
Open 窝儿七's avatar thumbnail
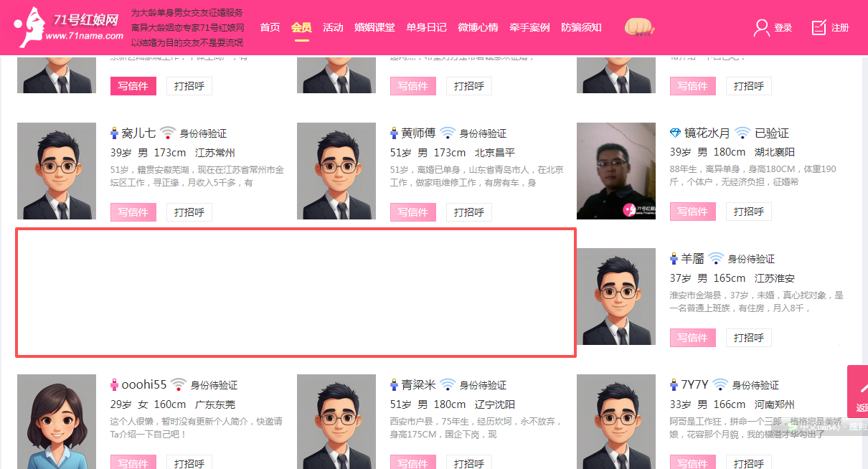[x=57, y=171]
